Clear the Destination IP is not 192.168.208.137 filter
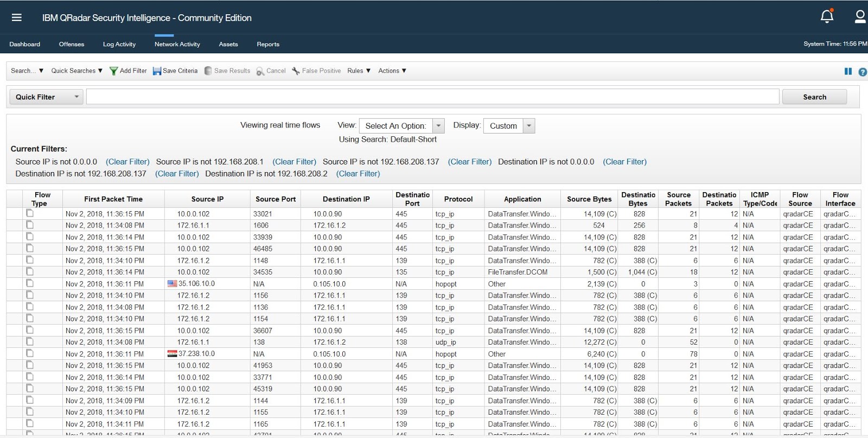Screen dimensions: 868x438 [177, 174]
